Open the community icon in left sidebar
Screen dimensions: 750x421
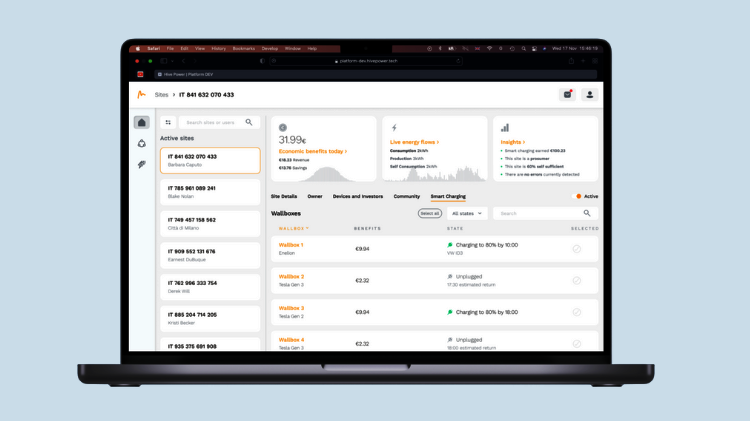pos(141,143)
